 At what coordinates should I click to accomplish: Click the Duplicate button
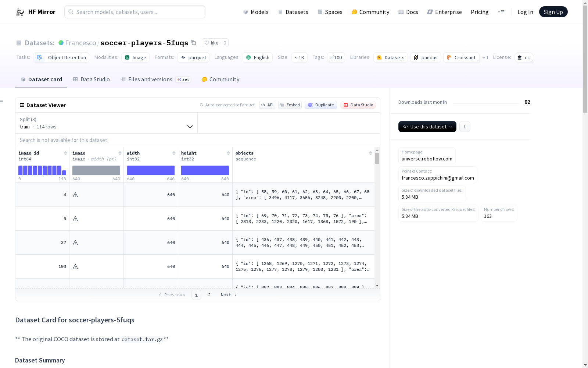[321, 105]
